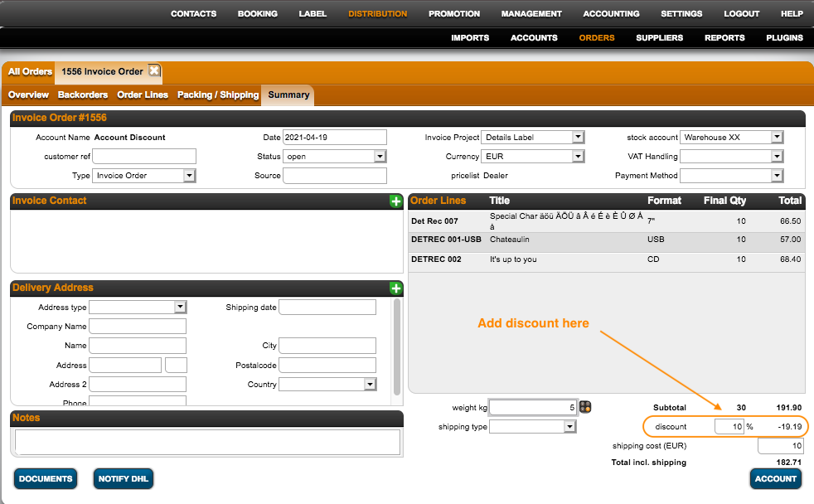Click the delivery address Name field
814x504 pixels.
click(138, 345)
